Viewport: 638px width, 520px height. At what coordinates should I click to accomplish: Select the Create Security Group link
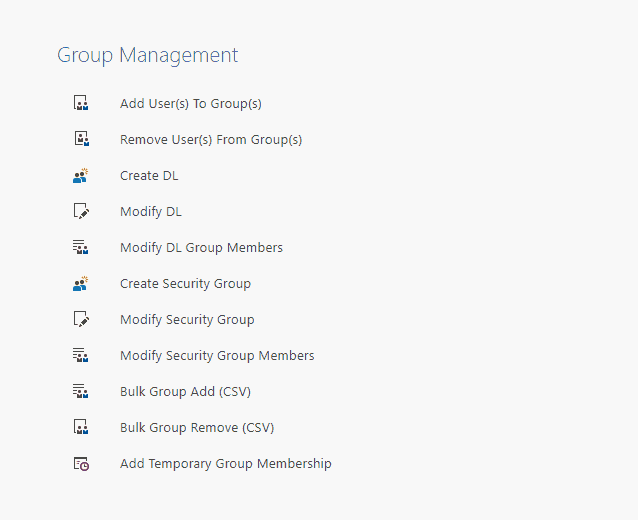click(x=185, y=284)
